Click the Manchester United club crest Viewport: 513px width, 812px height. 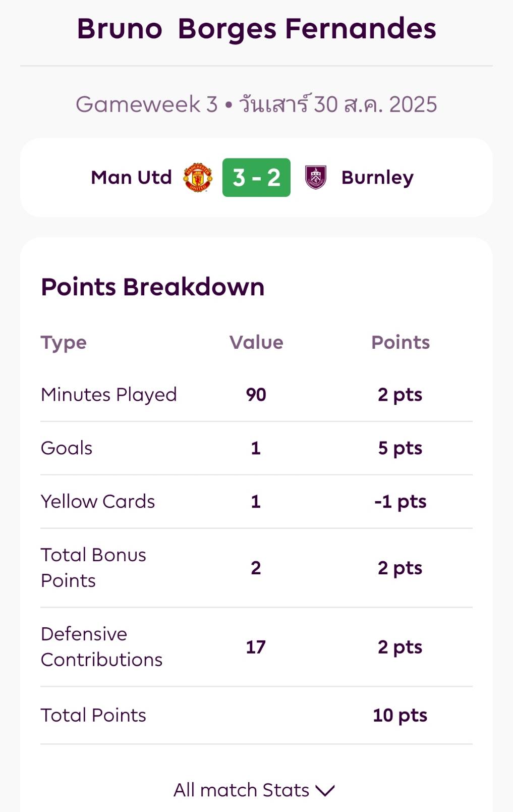coord(198,178)
